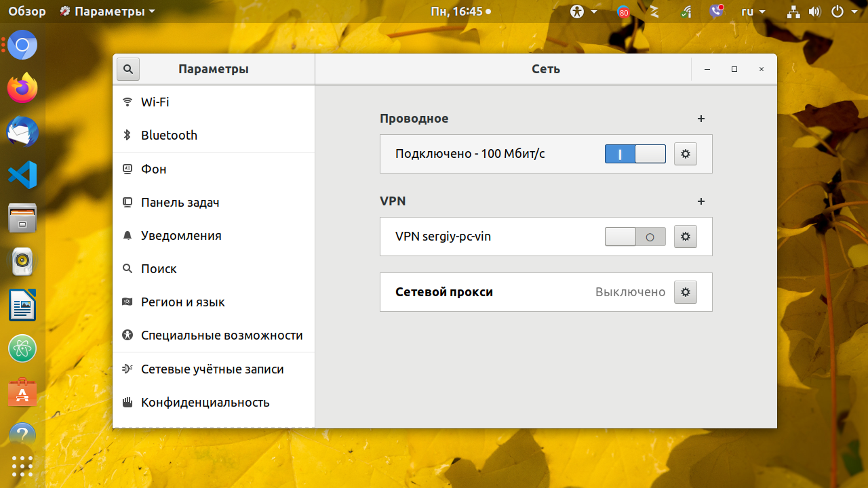Click Обзор activities button
Image resolution: width=868 pixels, height=488 pixels.
pyautogui.click(x=27, y=12)
